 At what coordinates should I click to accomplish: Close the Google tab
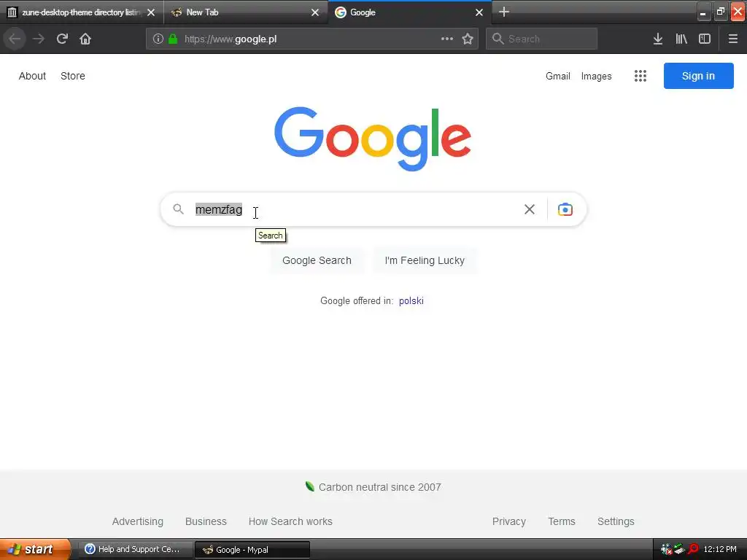tap(479, 12)
